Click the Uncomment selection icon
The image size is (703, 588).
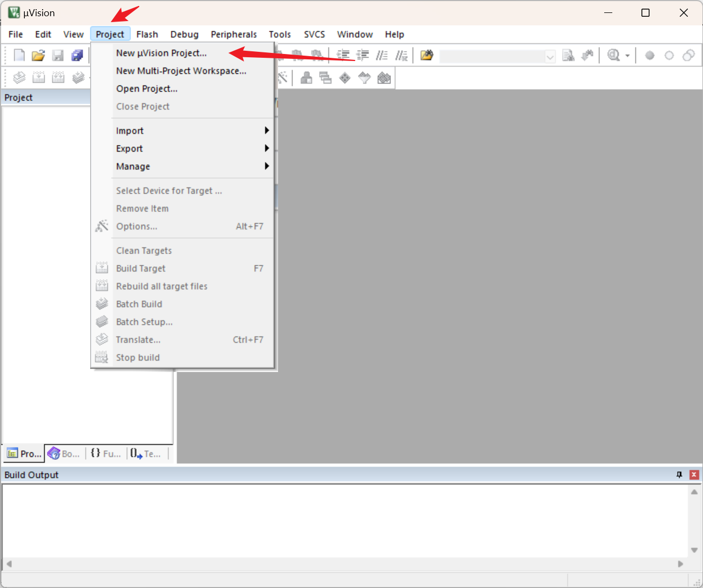401,55
